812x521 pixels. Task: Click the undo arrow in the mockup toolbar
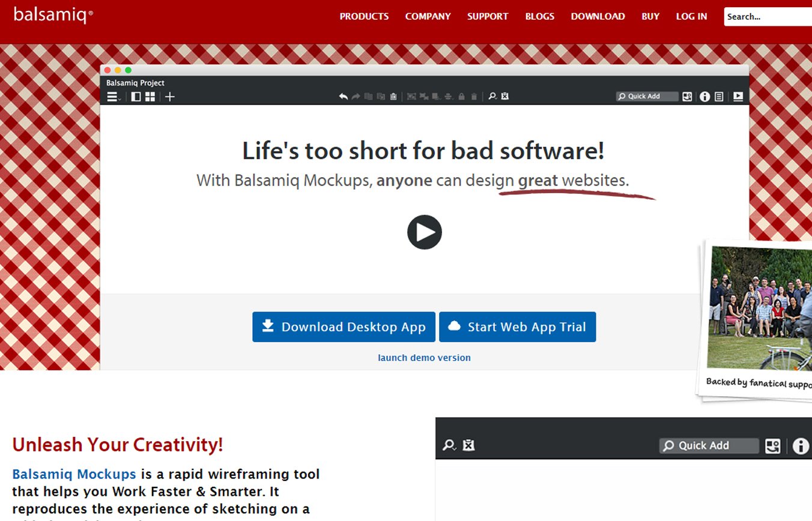click(x=343, y=97)
